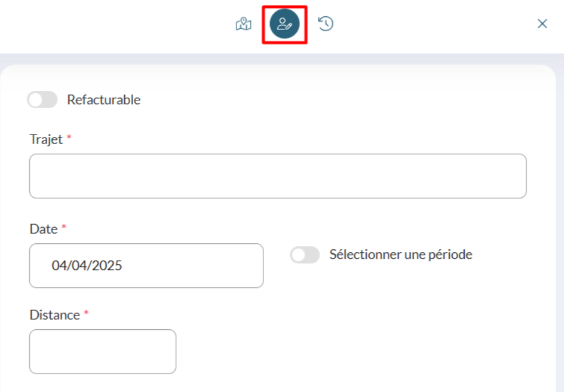Click the Refacturable label text
Viewport: 564px width, 392px height.
[103, 100]
